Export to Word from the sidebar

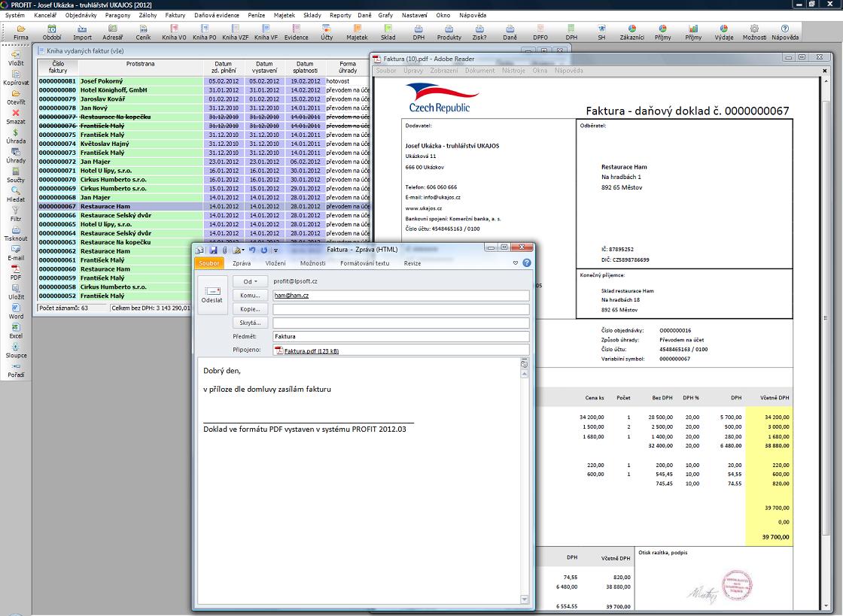click(x=16, y=311)
